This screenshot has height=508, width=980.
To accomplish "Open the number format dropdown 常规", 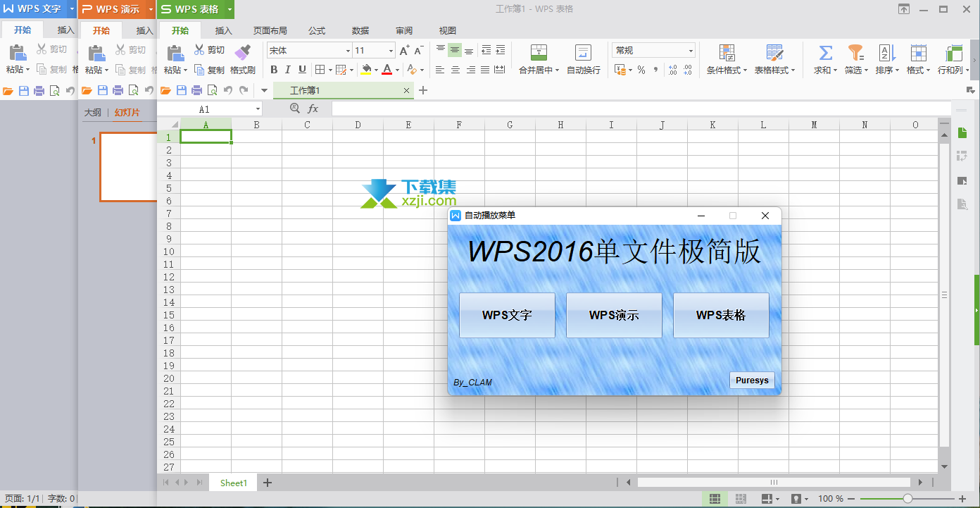I will coord(691,51).
